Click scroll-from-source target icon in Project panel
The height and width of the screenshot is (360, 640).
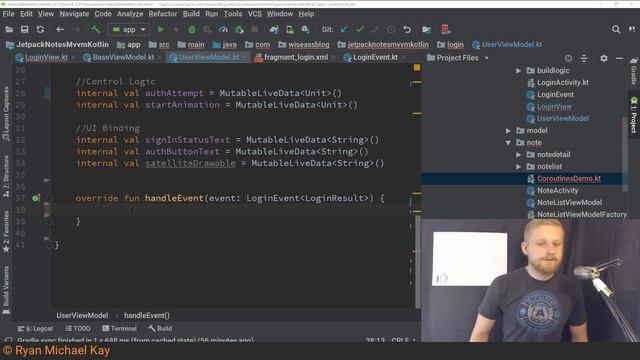[x=568, y=58]
